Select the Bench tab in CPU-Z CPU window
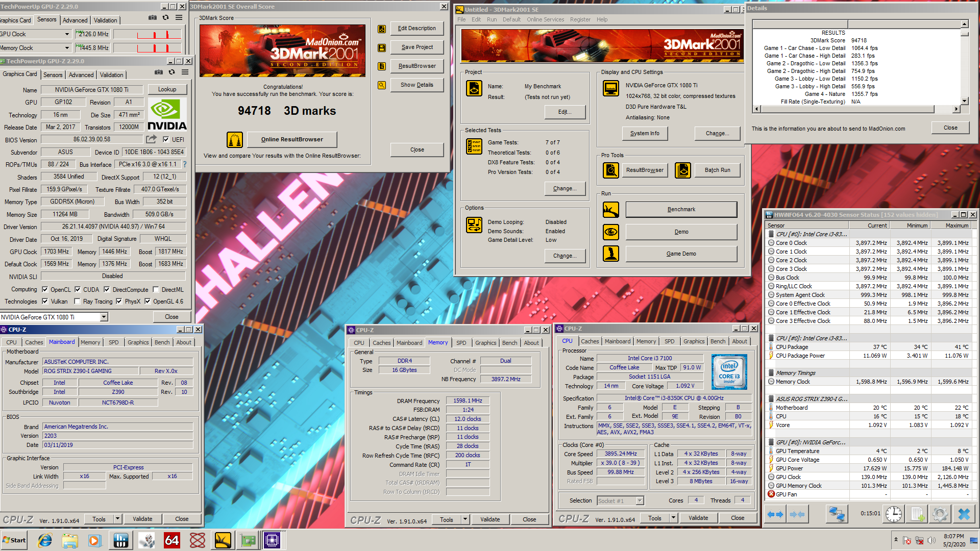 click(x=718, y=341)
